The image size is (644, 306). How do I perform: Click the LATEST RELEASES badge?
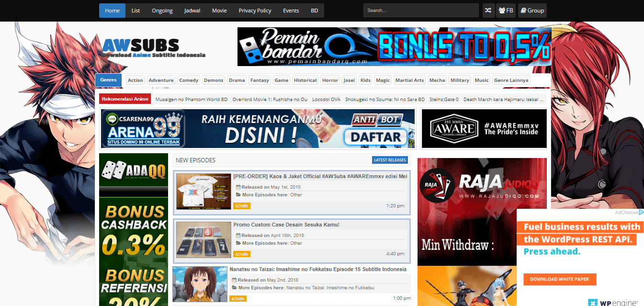390,159
